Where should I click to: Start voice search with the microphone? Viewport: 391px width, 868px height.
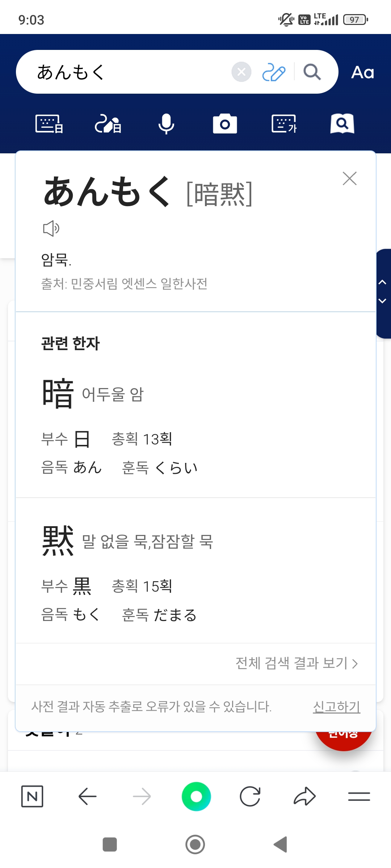pyautogui.click(x=167, y=124)
